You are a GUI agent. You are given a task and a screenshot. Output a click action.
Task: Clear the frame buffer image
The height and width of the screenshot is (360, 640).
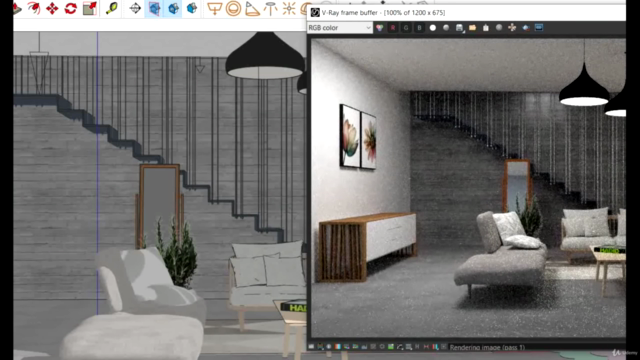pos(486,28)
